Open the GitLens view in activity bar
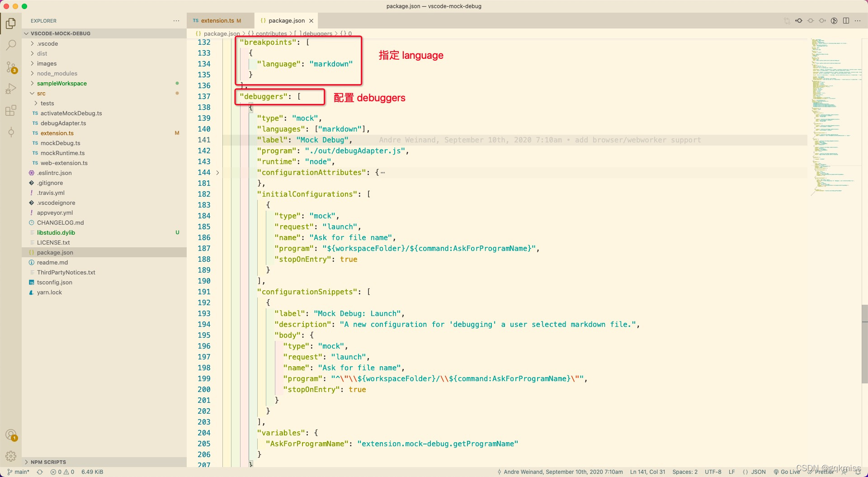The width and height of the screenshot is (868, 477). click(x=11, y=132)
